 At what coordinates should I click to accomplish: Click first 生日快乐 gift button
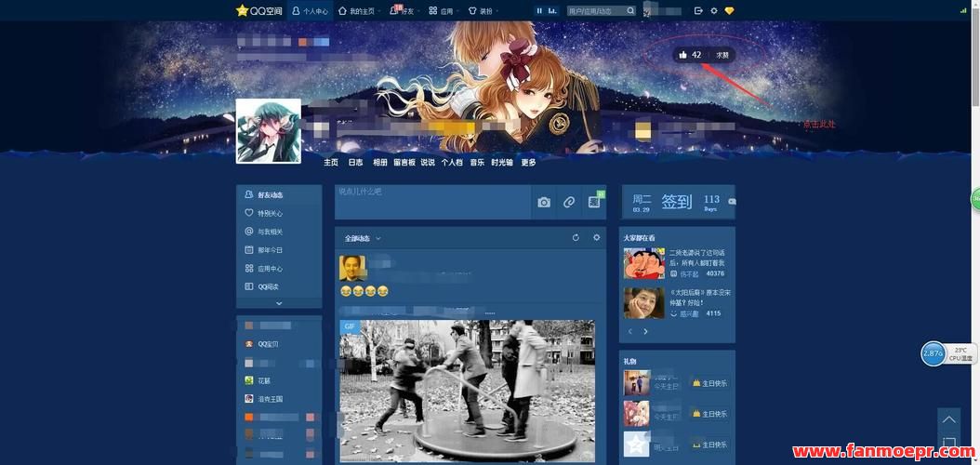pyautogui.click(x=709, y=383)
